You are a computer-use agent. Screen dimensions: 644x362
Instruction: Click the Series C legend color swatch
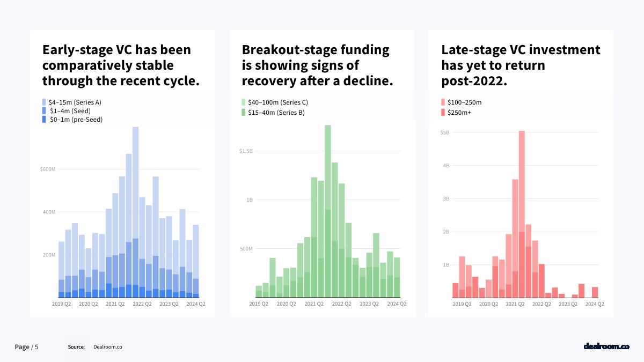pyautogui.click(x=244, y=102)
